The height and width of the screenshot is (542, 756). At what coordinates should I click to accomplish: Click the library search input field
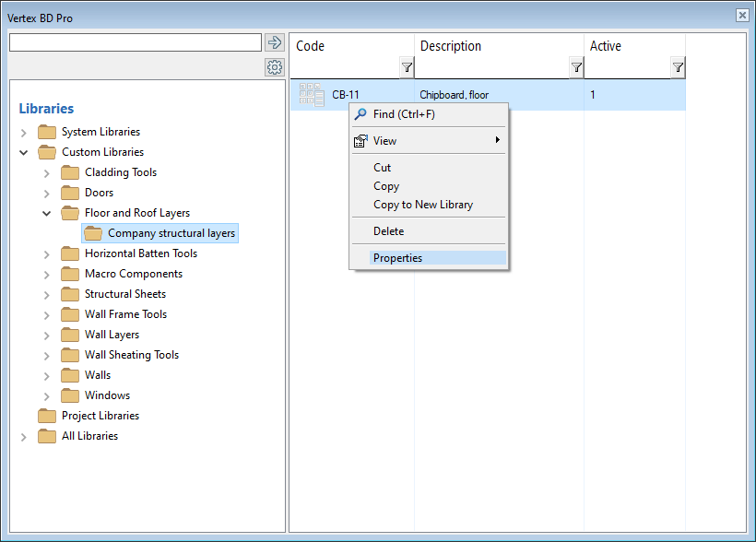135,42
